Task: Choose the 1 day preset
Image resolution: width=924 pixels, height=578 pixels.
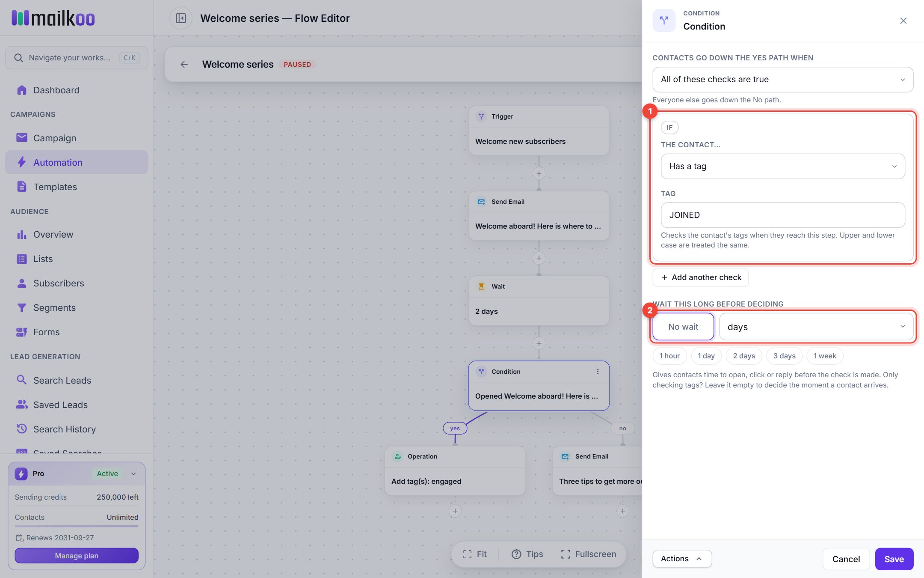Action: tap(706, 356)
